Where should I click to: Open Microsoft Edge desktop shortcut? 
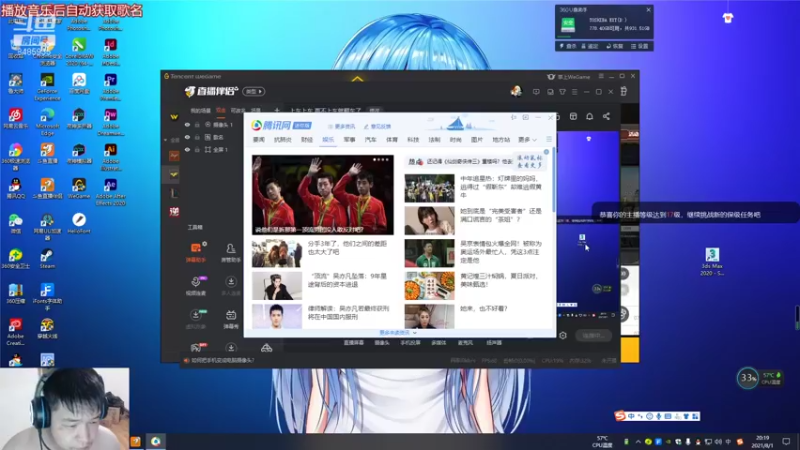[47, 121]
